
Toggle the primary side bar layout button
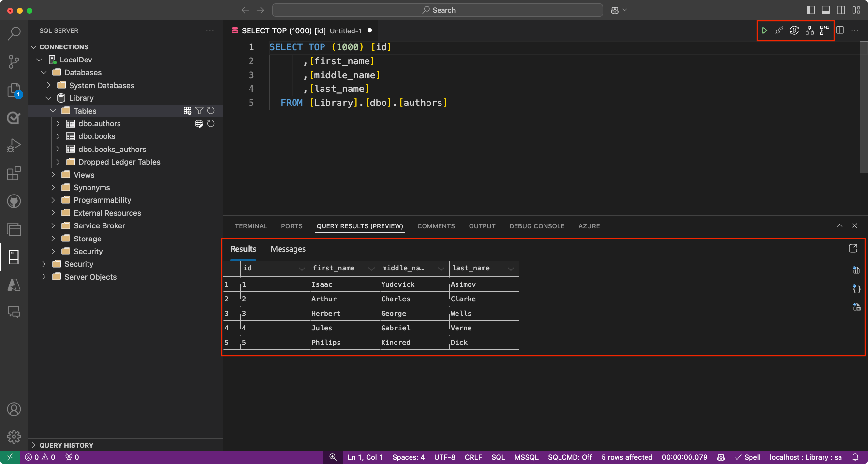coord(811,10)
